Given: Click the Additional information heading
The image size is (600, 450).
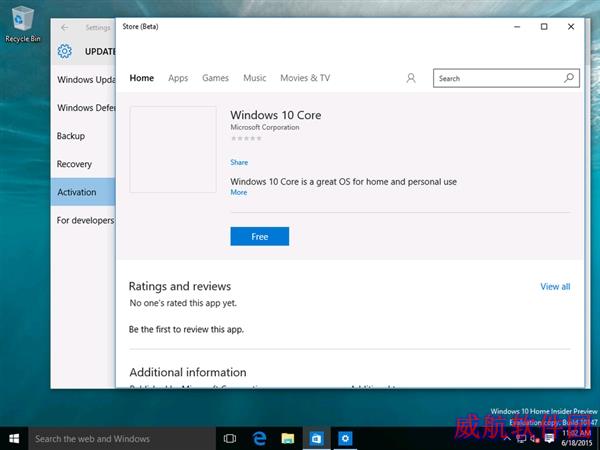Looking at the screenshot, I should [x=188, y=372].
